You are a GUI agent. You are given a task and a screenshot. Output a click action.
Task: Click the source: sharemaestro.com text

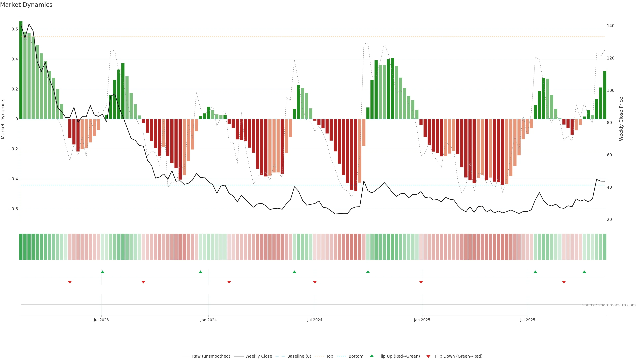coord(609,305)
